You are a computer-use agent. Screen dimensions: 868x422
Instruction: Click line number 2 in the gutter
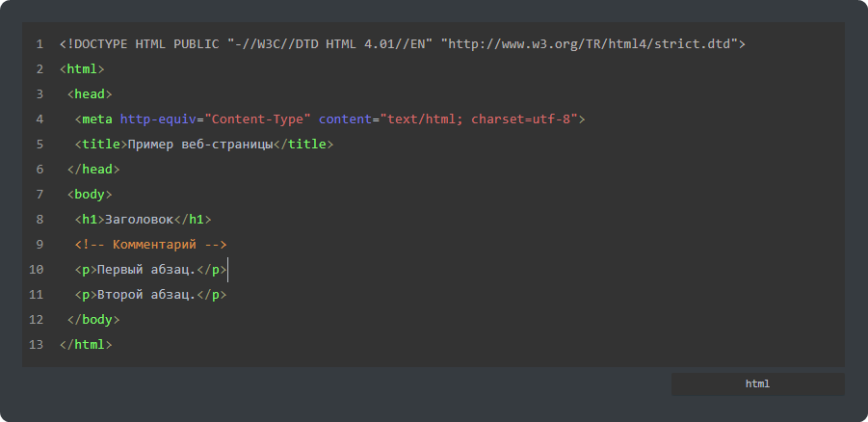[39, 69]
